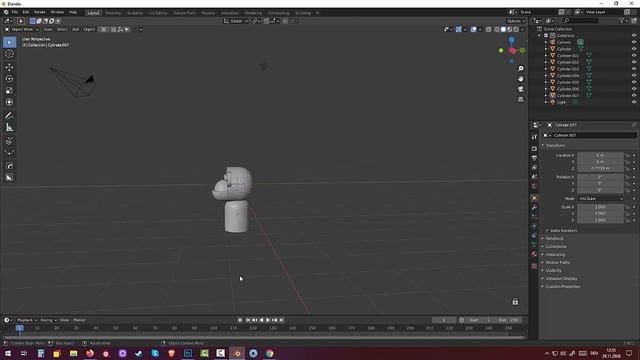Open rotation Mode XYZ Euler dropdown
The height and width of the screenshot is (360, 640).
[601, 199]
